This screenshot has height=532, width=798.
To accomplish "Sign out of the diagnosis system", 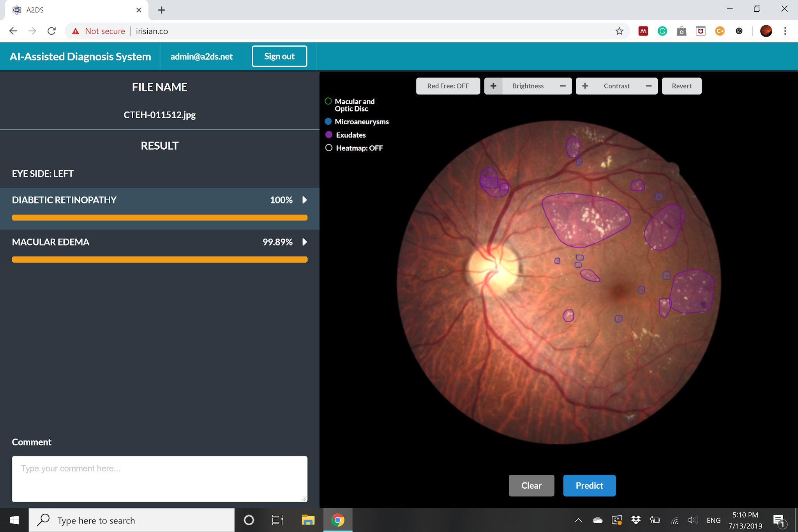I will [279, 56].
